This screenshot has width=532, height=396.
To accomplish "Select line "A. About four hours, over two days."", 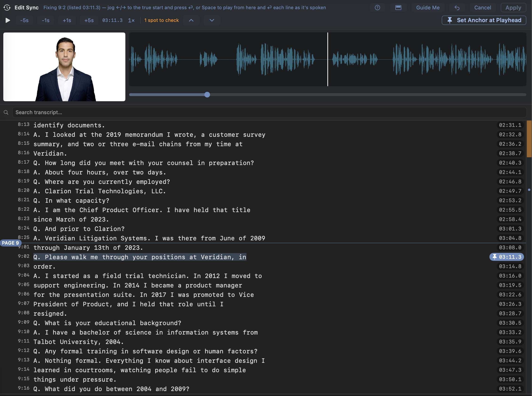I will point(99,172).
